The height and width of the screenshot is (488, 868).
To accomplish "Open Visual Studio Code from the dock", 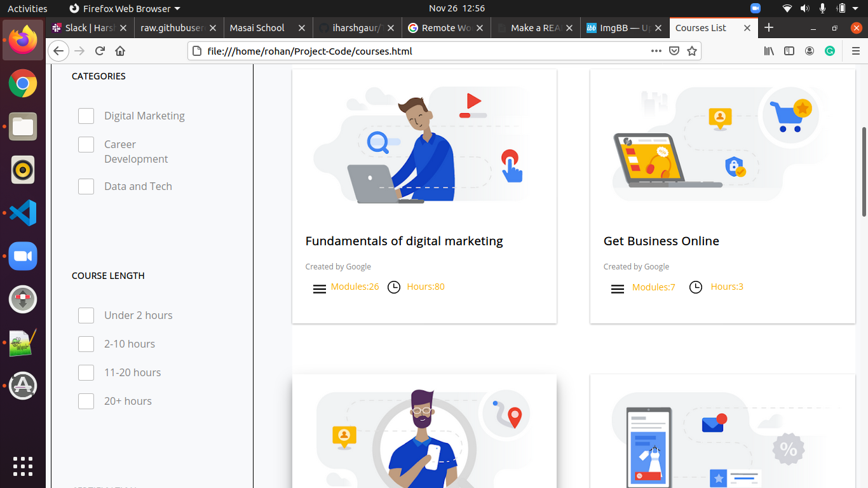I will coord(23,213).
